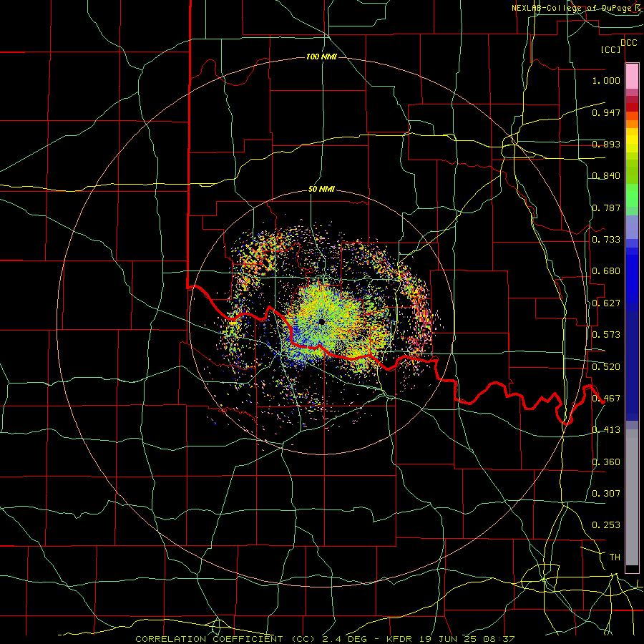Click the 0.413 color scale value
The height and width of the screenshot is (644, 644).
[x=606, y=430]
